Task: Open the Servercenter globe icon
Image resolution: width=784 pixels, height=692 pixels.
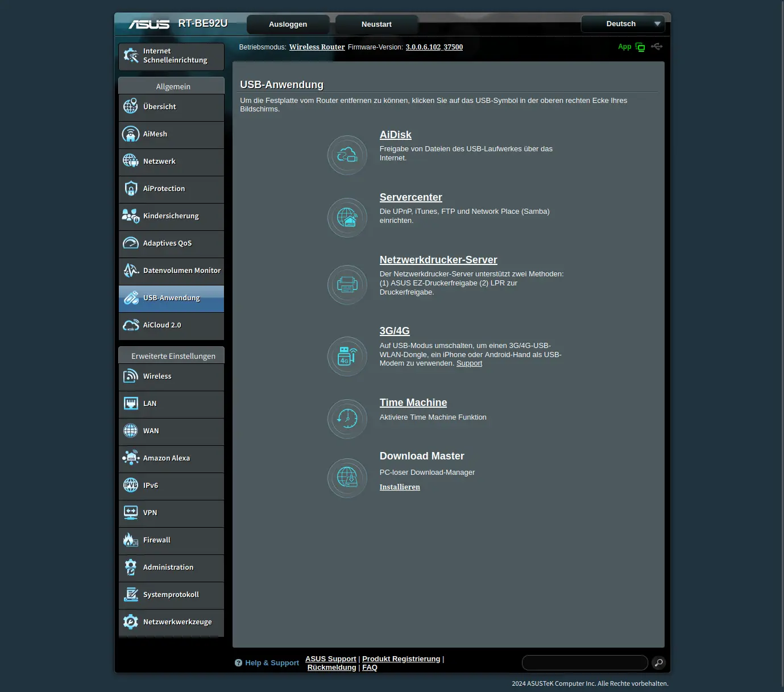Action: click(x=347, y=217)
